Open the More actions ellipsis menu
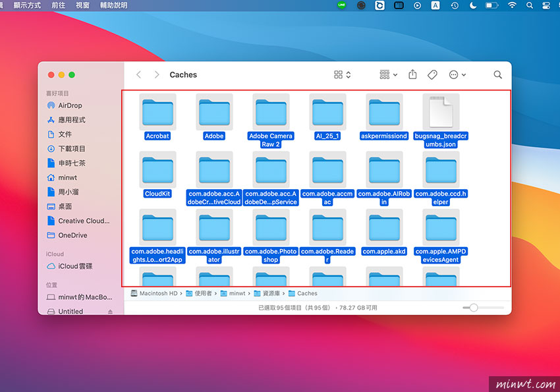The width and height of the screenshot is (560, 392). (457, 74)
